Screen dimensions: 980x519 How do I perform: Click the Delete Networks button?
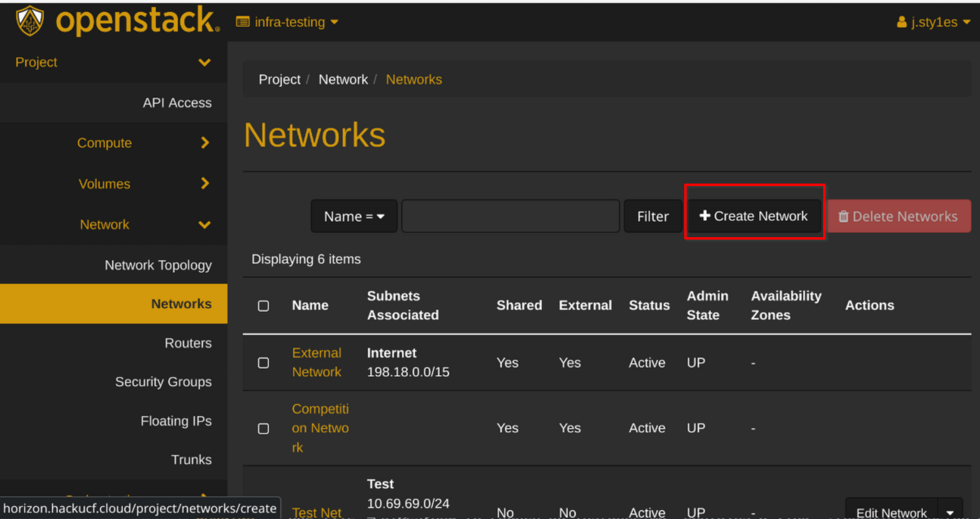tap(899, 216)
